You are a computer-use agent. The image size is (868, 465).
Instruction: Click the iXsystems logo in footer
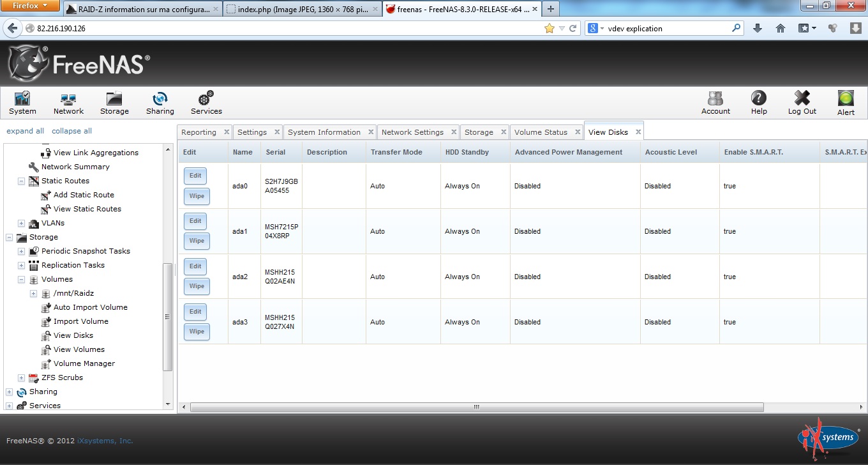828,438
